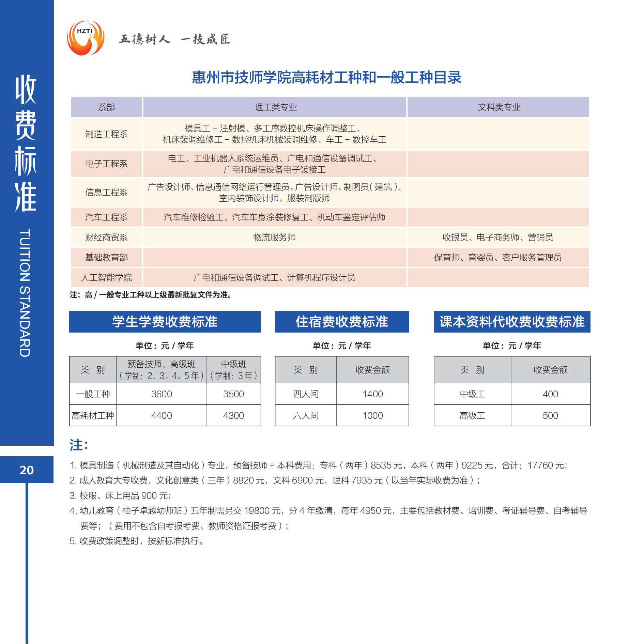Click the textbook fee 500
The height and width of the screenshot is (644, 644).
click(x=551, y=416)
